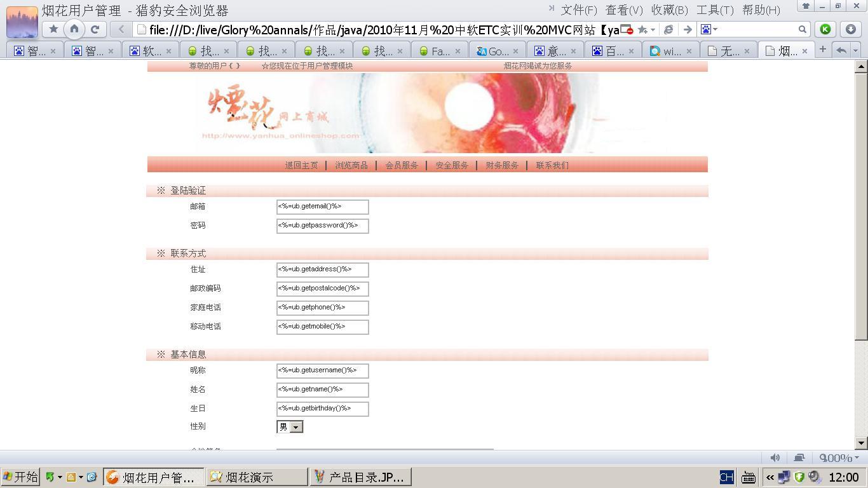
Task: Click the blocked-content icon in address bar
Action: click(x=627, y=29)
